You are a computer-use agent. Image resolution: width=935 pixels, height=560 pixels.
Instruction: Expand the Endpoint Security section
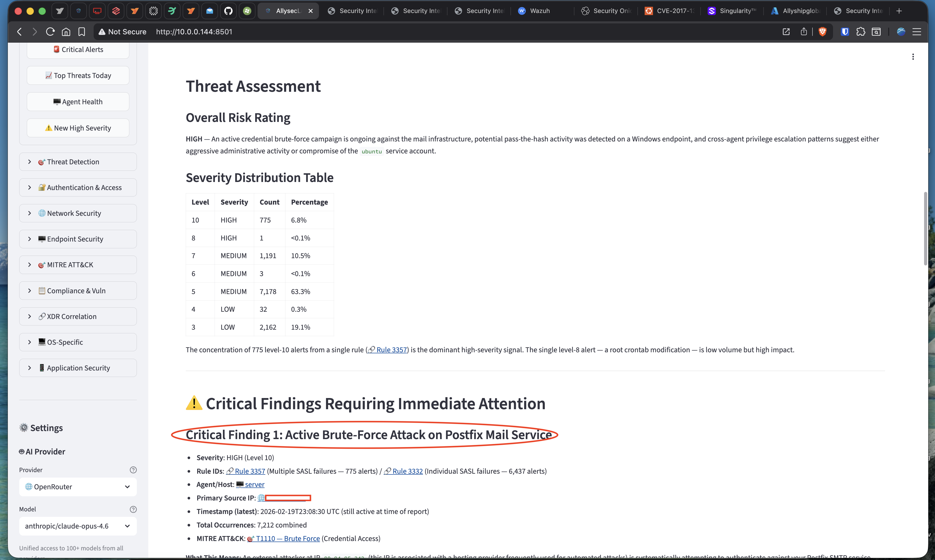(x=78, y=239)
